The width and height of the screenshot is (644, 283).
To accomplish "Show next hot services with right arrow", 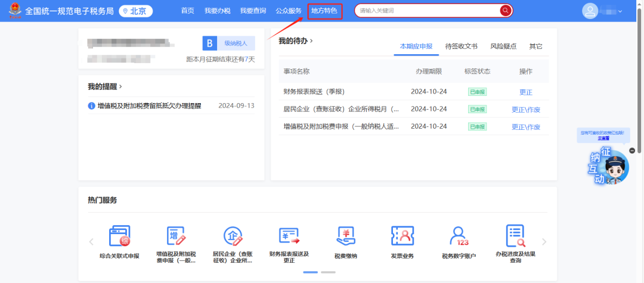I will coord(544,242).
